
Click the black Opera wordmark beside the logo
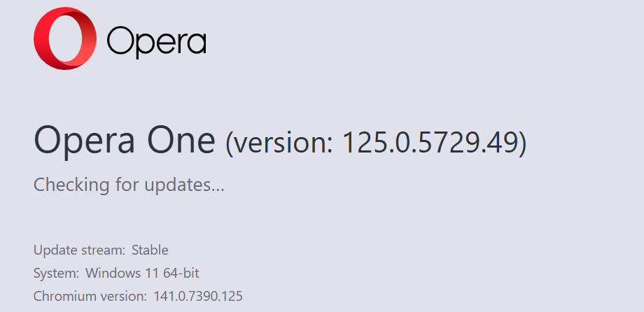(156, 42)
